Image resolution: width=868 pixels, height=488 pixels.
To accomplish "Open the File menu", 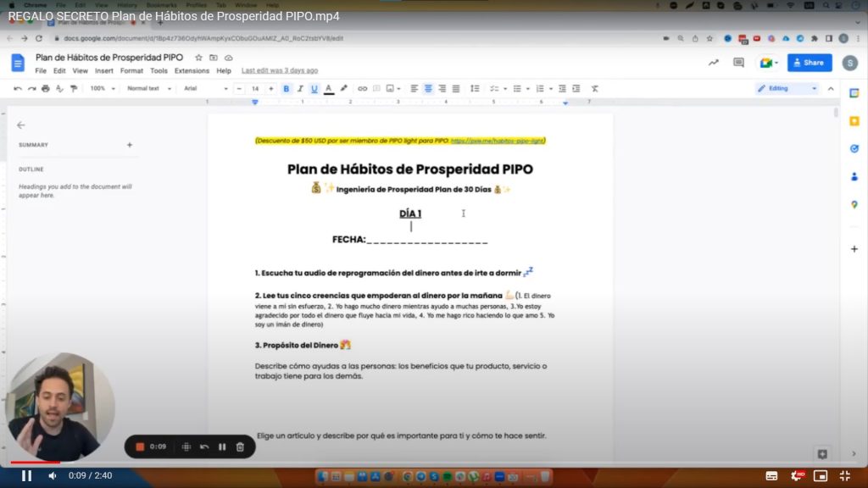I will (41, 71).
